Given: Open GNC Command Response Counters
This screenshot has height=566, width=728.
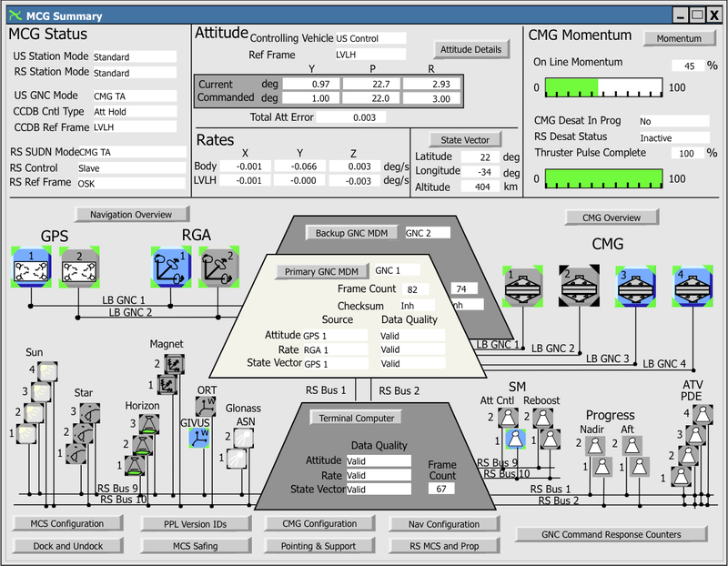Looking at the screenshot, I should [x=611, y=534].
